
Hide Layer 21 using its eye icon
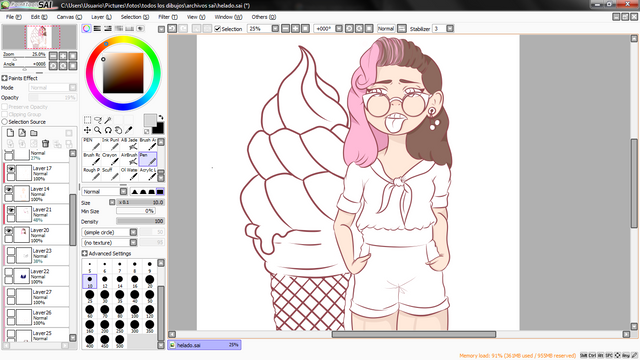(x=11, y=210)
